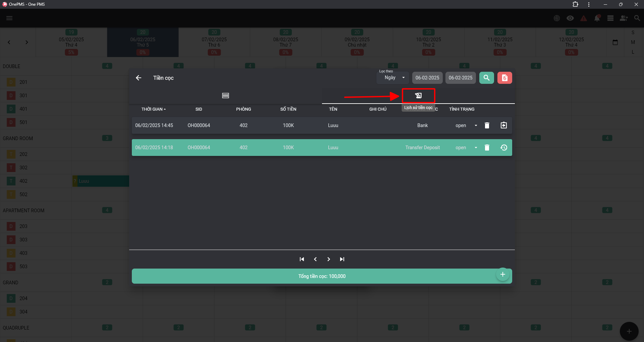Jump to the last page of deposits
The height and width of the screenshot is (342, 644).
(x=342, y=259)
